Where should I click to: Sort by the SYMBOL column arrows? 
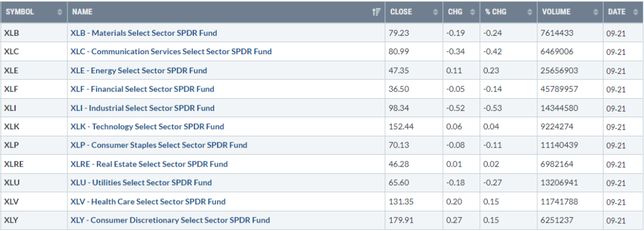tap(60, 13)
